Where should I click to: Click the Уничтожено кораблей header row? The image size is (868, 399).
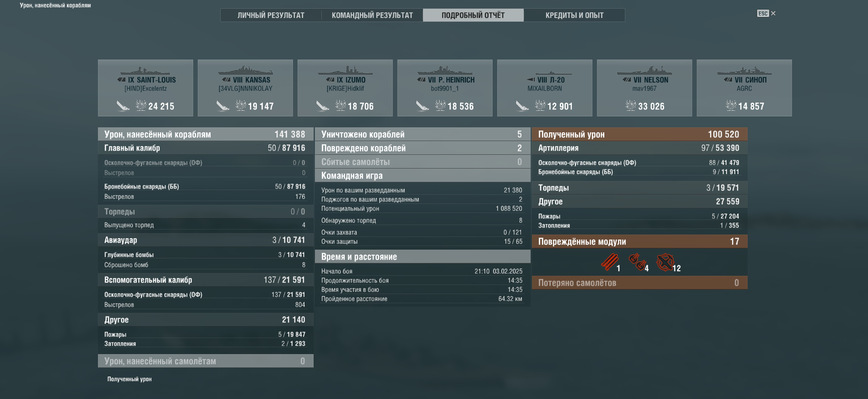coord(422,134)
